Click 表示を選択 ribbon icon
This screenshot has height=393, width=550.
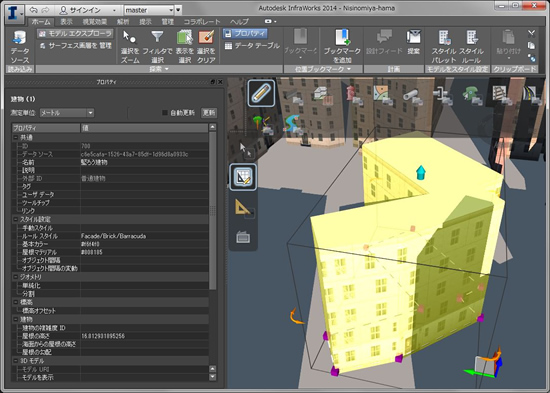pos(185,46)
